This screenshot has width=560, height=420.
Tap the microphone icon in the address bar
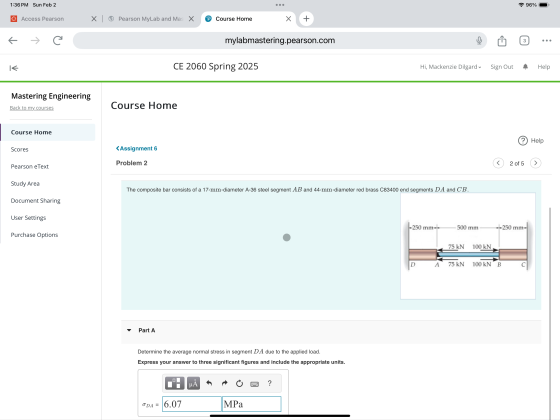[x=479, y=40]
